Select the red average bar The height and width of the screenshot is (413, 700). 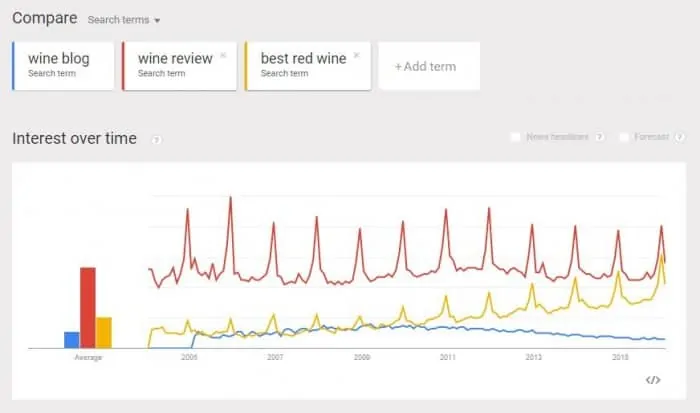click(88, 308)
